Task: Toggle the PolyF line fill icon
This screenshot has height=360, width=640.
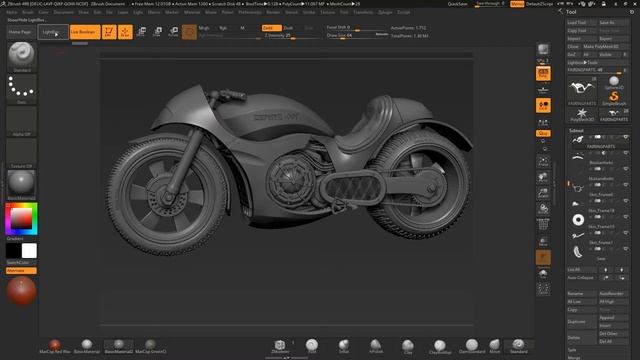Action: point(543,224)
